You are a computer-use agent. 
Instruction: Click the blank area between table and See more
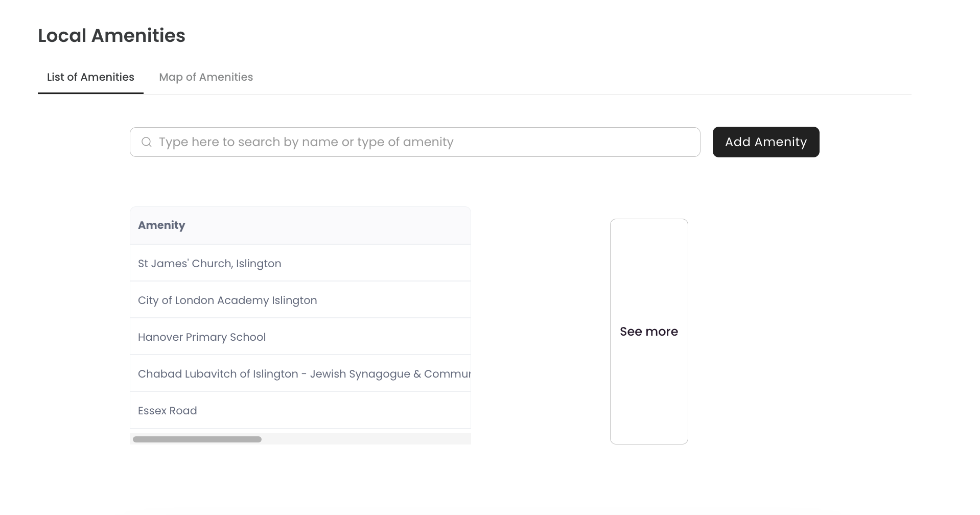pyautogui.click(x=540, y=327)
